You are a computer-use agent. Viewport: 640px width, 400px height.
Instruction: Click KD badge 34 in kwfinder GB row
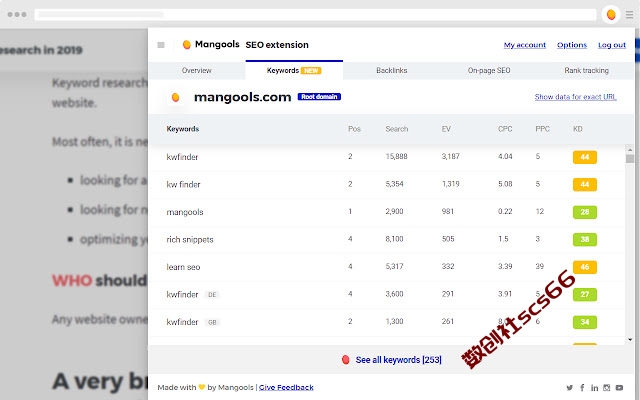coord(584,322)
